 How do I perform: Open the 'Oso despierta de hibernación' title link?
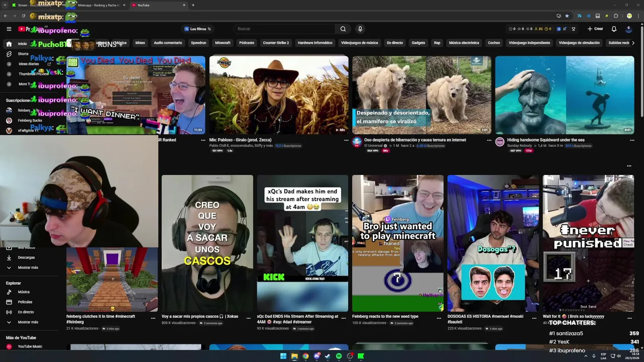point(415,140)
